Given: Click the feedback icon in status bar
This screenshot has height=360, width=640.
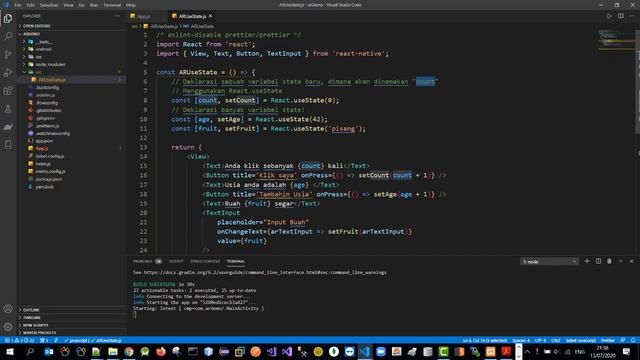Looking at the screenshot, I should [622, 340].
